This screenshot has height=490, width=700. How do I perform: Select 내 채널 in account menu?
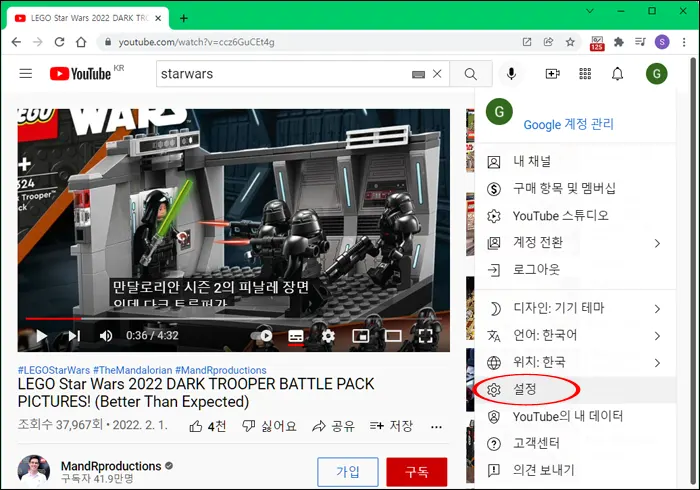pos(576,162)
